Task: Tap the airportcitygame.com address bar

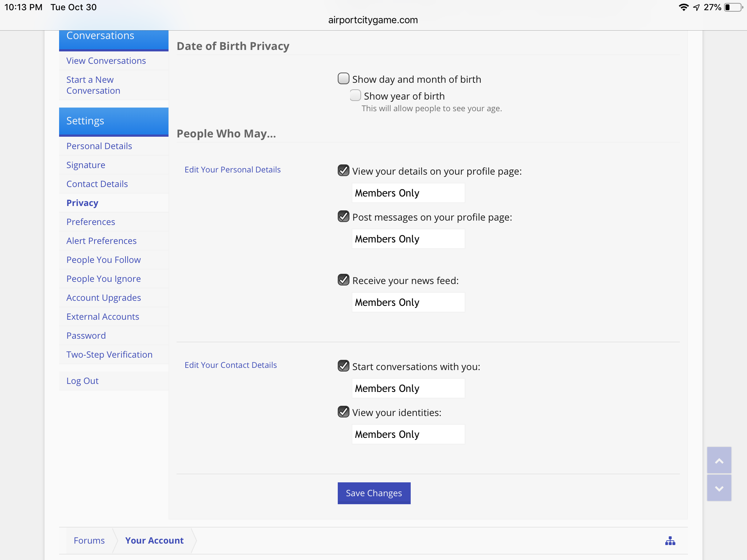Action: tap(373, 20)
